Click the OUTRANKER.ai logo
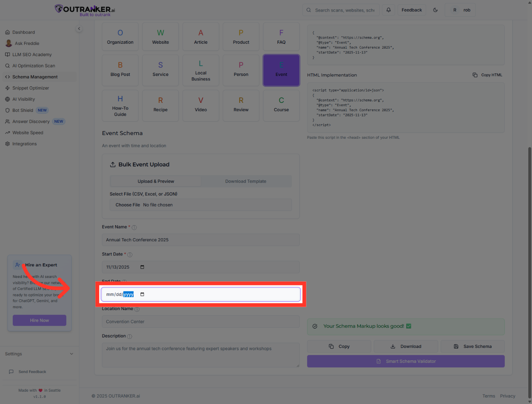 85,10
